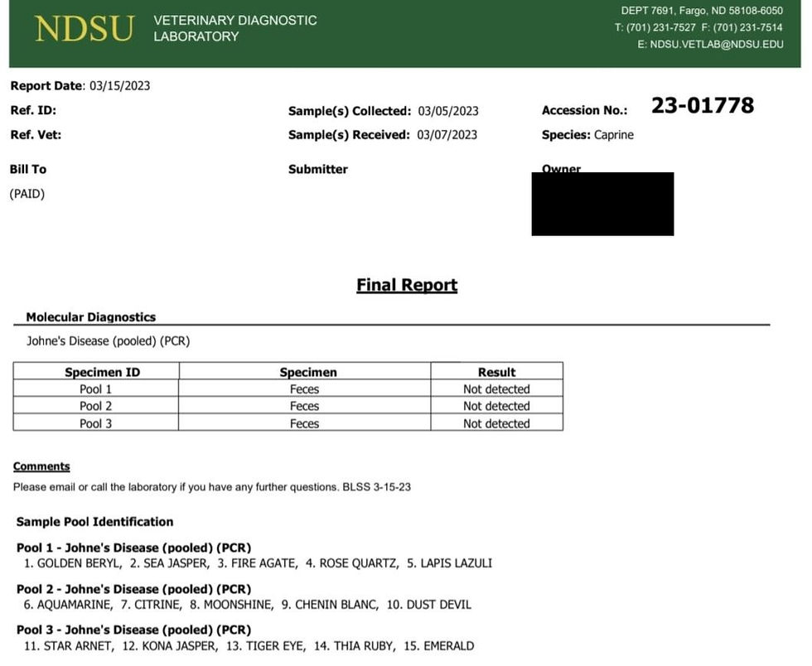Click the Sample Pool Identification heading

click(94, 522)
